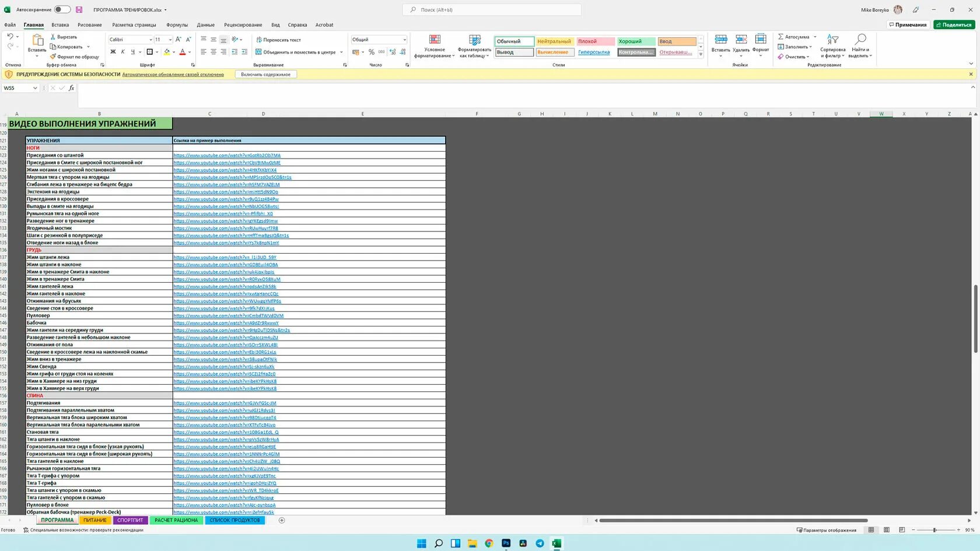The height and width of the screenshot is (551, 980).
Task: Open Telegram from the taskbar
Action: [540, 543]
